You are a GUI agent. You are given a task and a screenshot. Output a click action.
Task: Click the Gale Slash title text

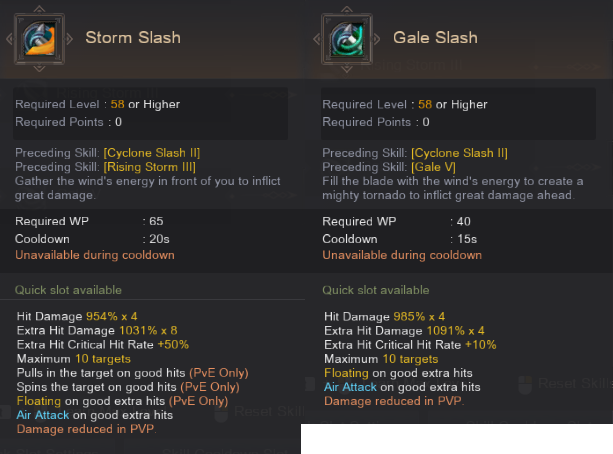tap(435, 38)
